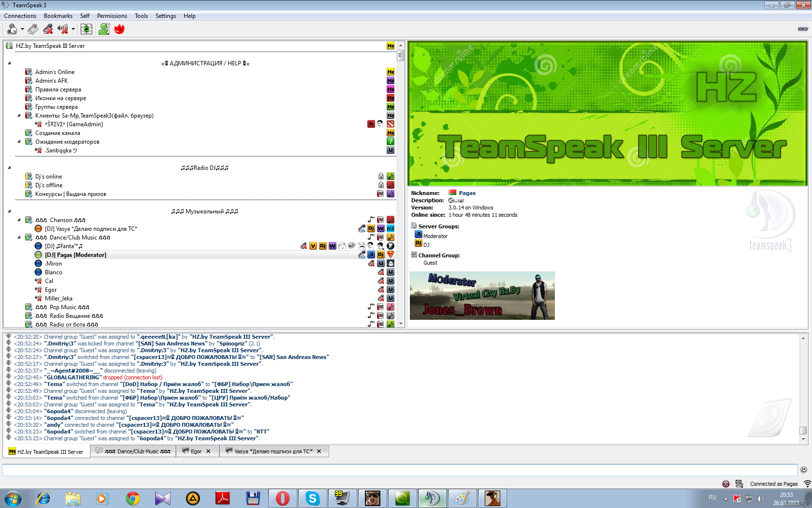Image resolution: width=812 pixels, height=508 pixels.
Task: Click Skype icon in Windows taskbar
Action: click(312, 498)
